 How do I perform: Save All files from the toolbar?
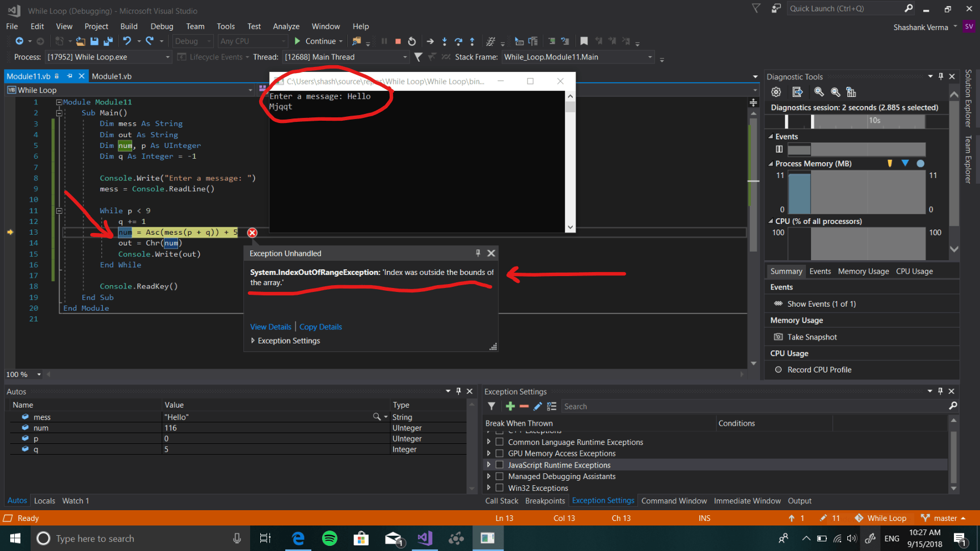[107, 41]
